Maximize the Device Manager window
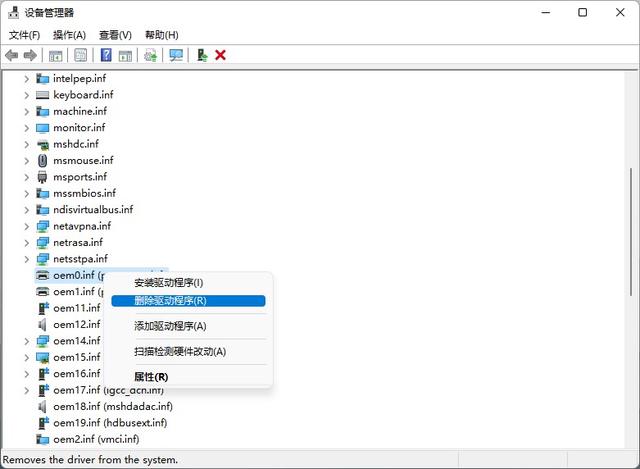 [583, 13]
